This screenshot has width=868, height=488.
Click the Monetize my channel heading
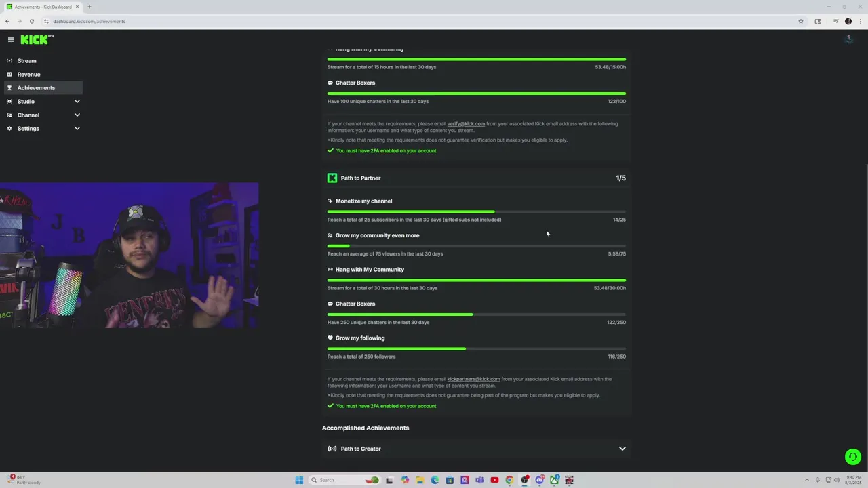coord(363,201)
